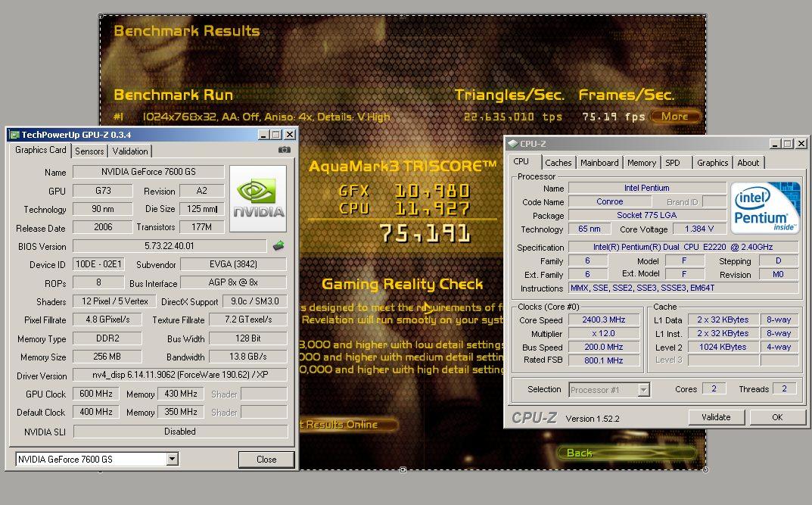The width and height of the screenshot is (812, 505).
Task: Expand the NVIDIA GeForce 7600 GS dropdown
Action: 173,459
